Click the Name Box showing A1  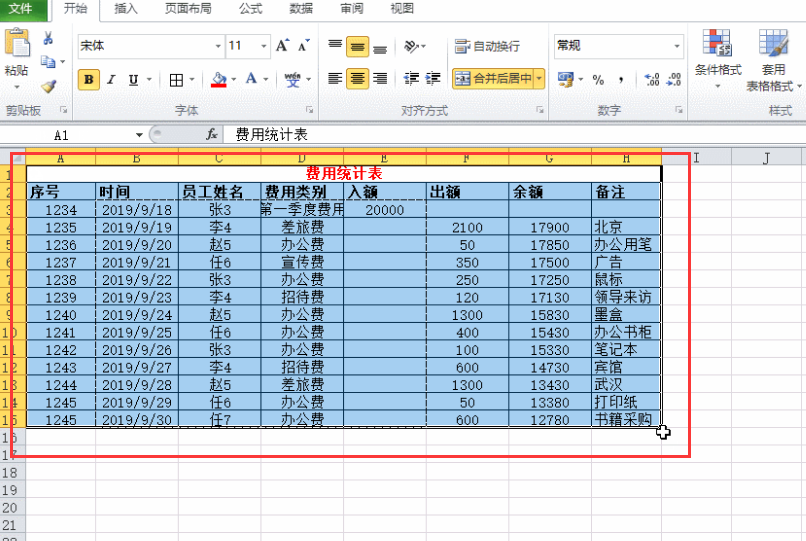pos(67,135)
